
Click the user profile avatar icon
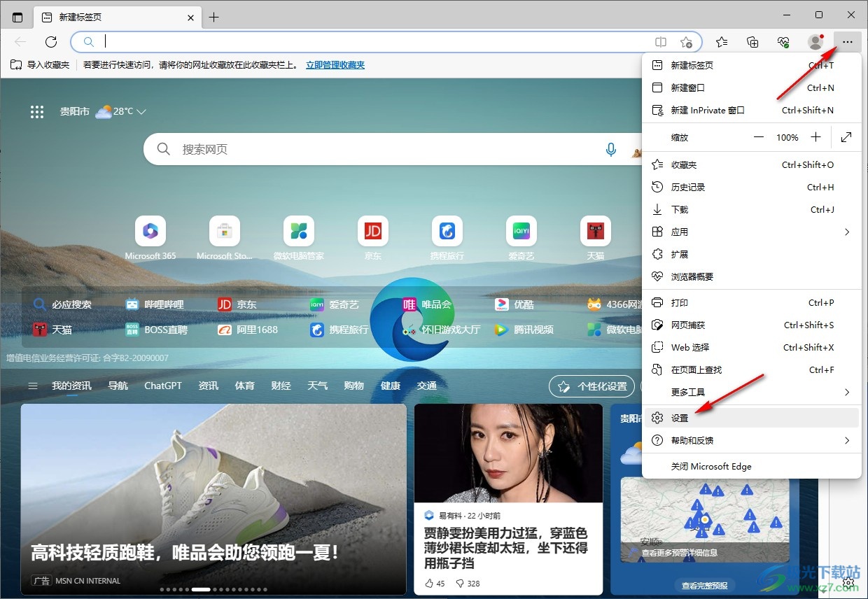pyautogui.click(x=815, y=42)
